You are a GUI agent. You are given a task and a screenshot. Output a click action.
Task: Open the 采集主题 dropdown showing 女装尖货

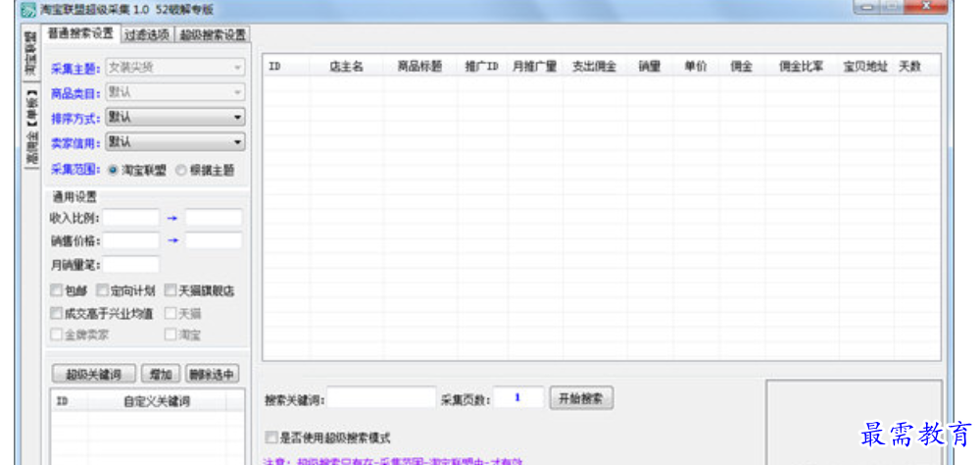175,67
